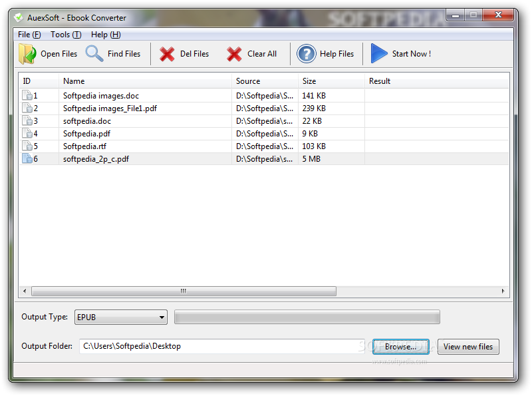Click the 141 KB size cell

314,96
